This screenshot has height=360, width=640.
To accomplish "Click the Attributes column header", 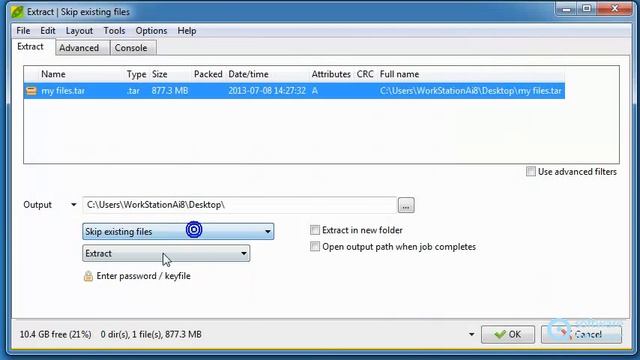I will [331, 74].
